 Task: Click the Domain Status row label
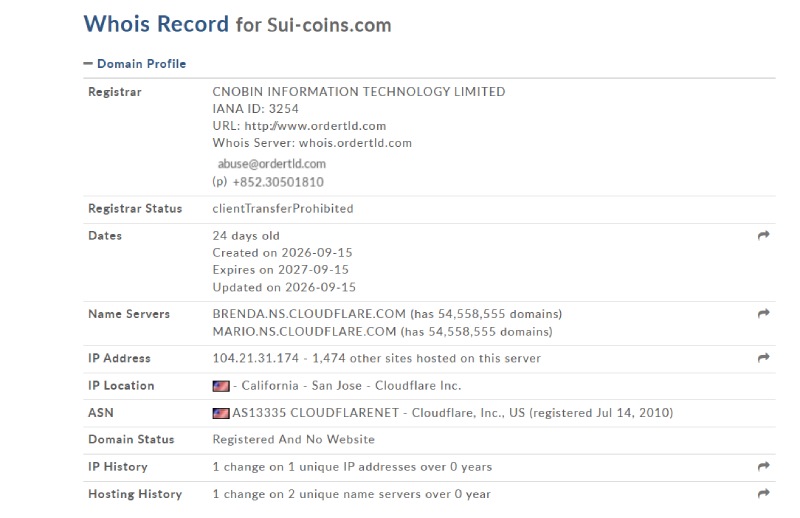[x=131, y=439]
